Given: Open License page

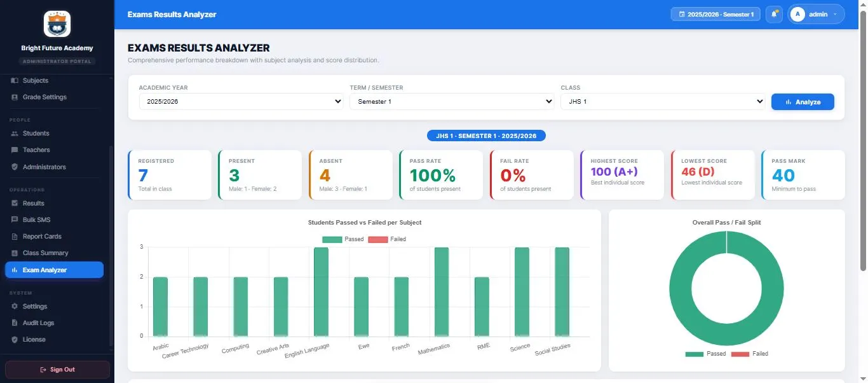Looking at the screenshot, I should [54, 340].
